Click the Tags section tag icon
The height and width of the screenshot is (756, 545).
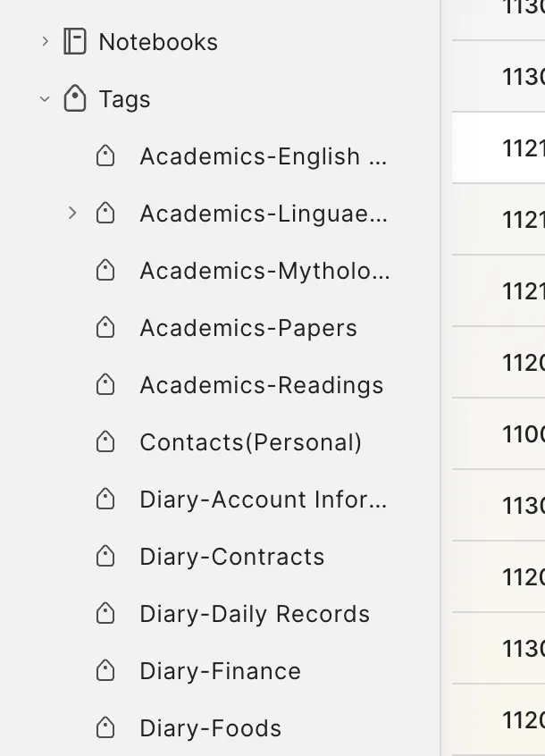coord(75,99)
